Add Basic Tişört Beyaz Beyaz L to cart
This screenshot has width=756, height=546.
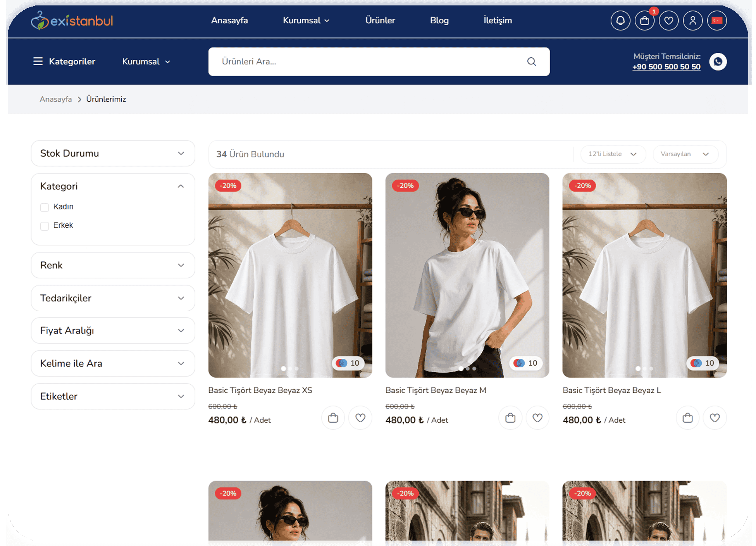[x=688, y=418]
